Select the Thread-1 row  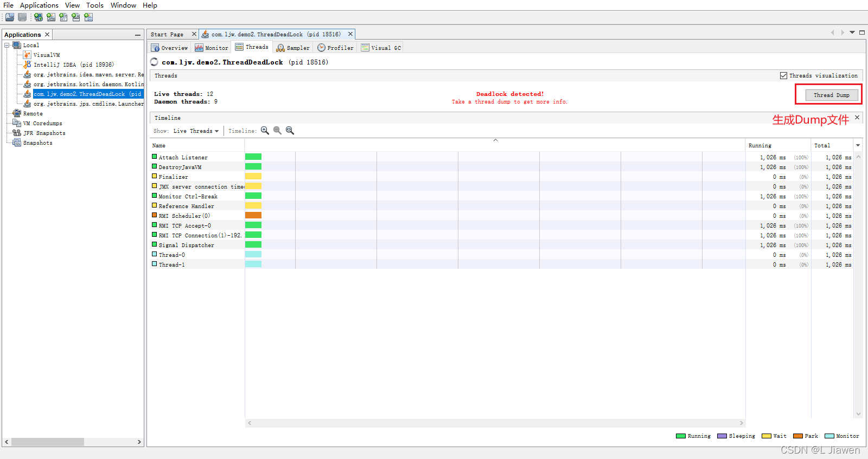(x=501, y=264)
